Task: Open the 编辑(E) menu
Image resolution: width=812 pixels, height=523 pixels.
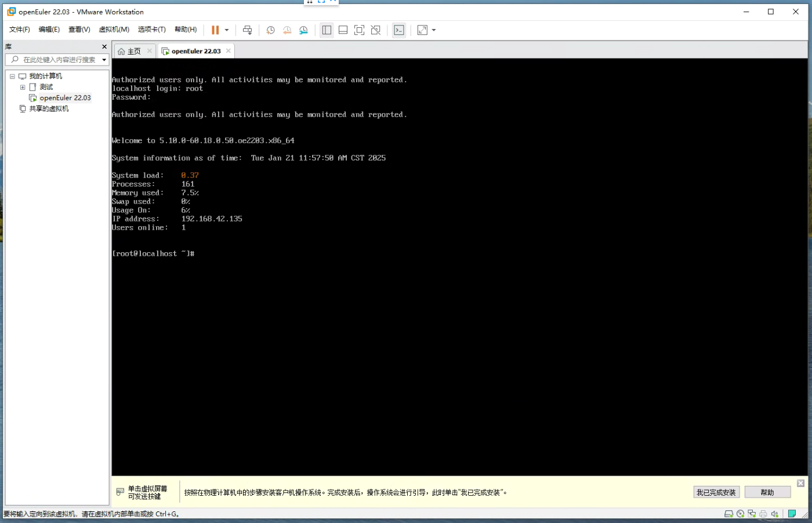Action: click(49, 30)
